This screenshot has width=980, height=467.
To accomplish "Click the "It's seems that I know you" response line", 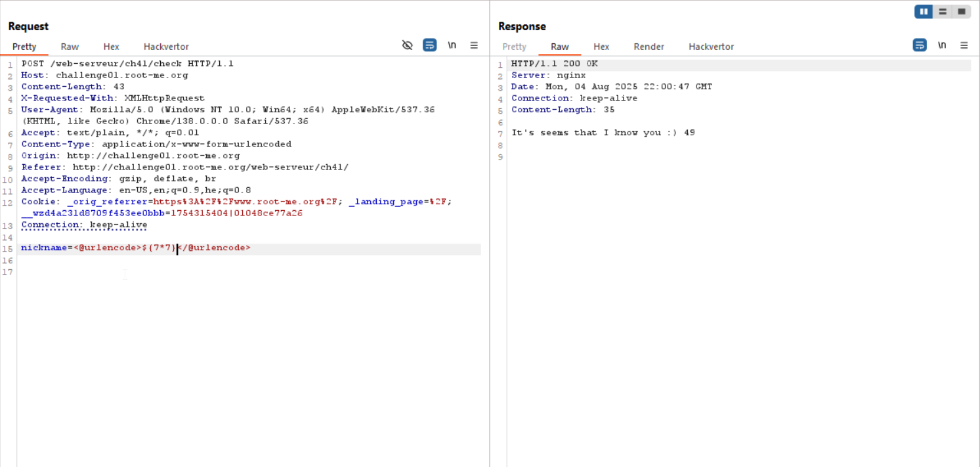I will tap(603, 133).
